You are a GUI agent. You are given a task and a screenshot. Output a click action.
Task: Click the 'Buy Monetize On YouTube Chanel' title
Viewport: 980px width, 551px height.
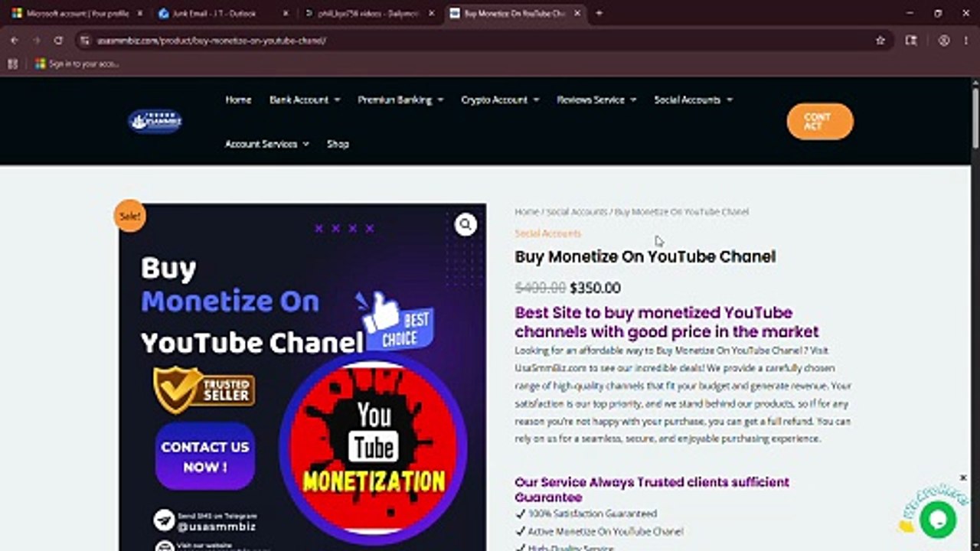tap(645, 256)
